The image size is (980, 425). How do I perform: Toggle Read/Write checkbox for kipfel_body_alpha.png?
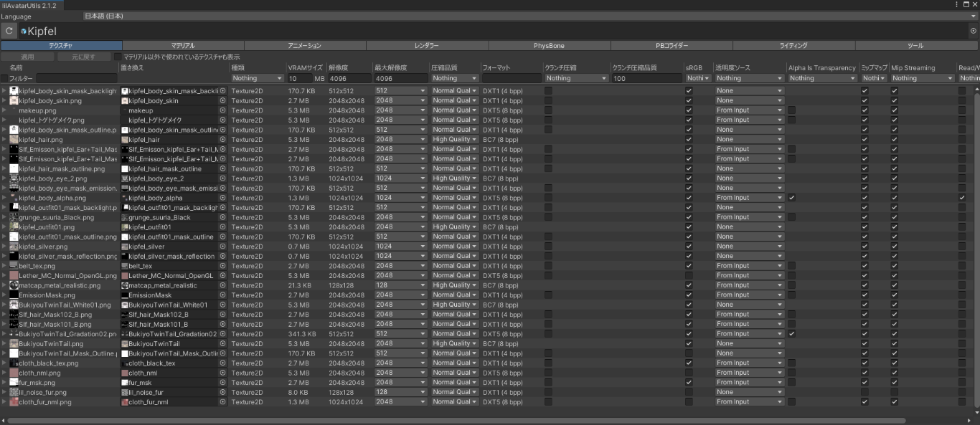pyautogui.click(x=962, y=198)
